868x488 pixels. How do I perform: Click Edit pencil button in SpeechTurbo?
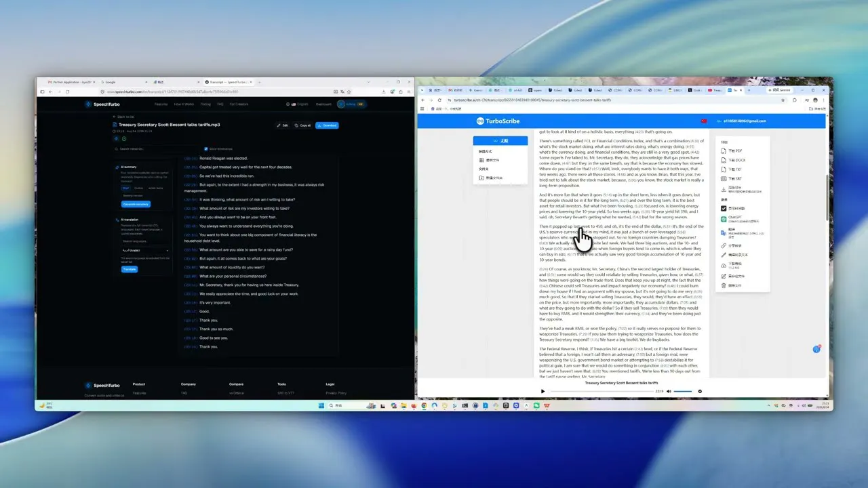click(283, 125)
